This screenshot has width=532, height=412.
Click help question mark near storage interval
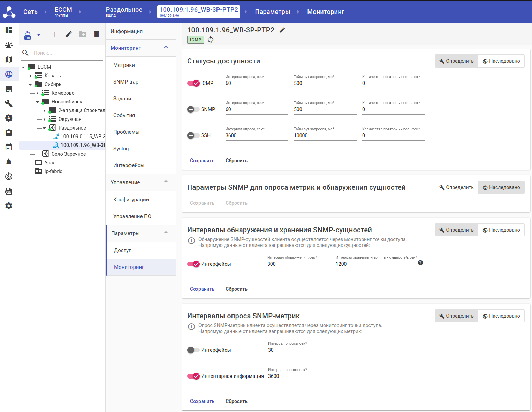click(420, 263)
